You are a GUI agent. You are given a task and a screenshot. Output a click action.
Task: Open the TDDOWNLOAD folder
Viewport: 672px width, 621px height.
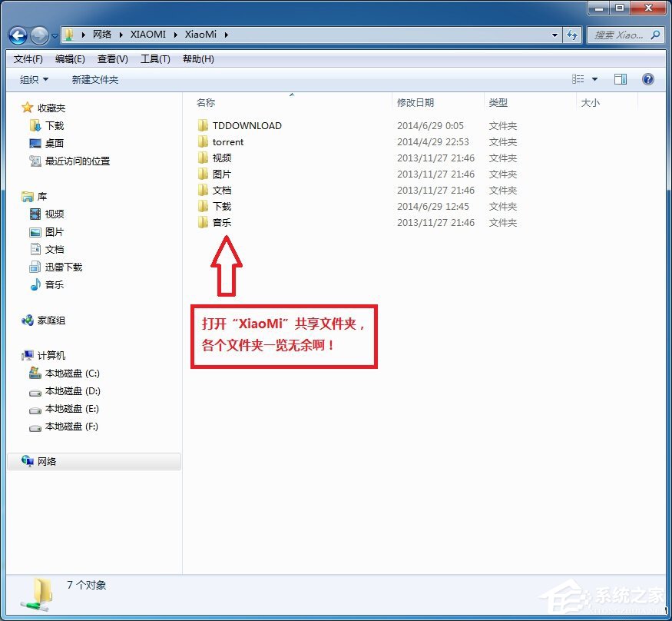pyautogui.click(x=248, y=125)
